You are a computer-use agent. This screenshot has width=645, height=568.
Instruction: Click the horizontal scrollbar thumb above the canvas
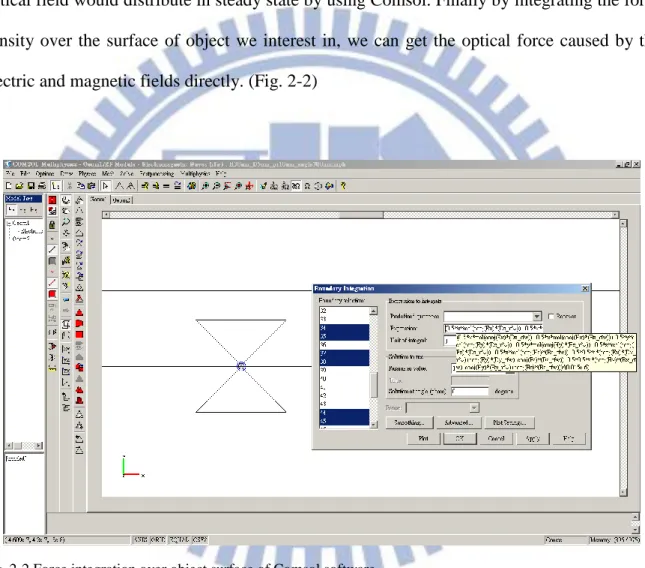[361, 215]
